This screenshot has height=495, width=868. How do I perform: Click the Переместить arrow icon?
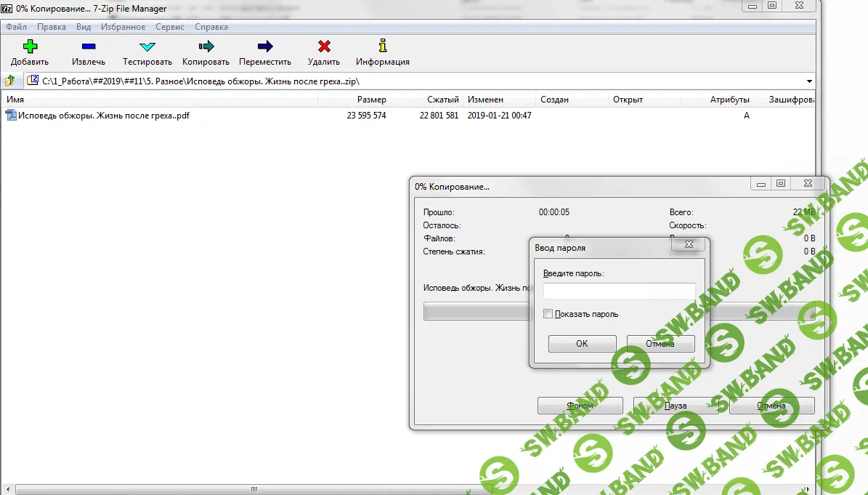[265, 47]
